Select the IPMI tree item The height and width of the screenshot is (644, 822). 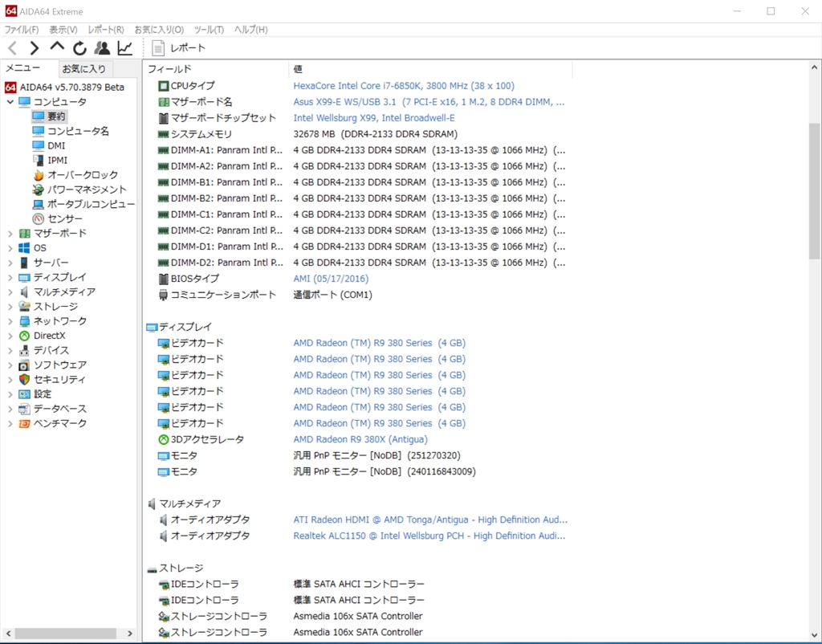click(x=57, y=161)
